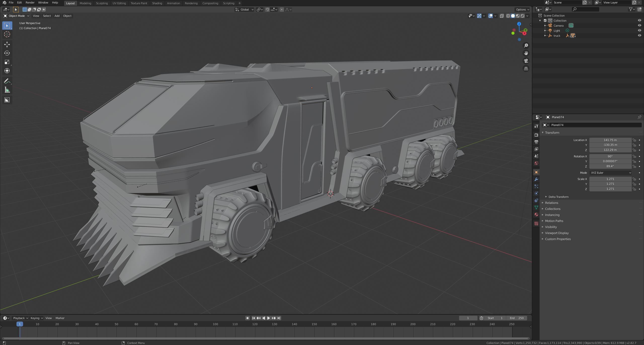The height and width of the screenshot is (345, 644).
Task: Jump to the timeline end frame
Action: point(279,318)
